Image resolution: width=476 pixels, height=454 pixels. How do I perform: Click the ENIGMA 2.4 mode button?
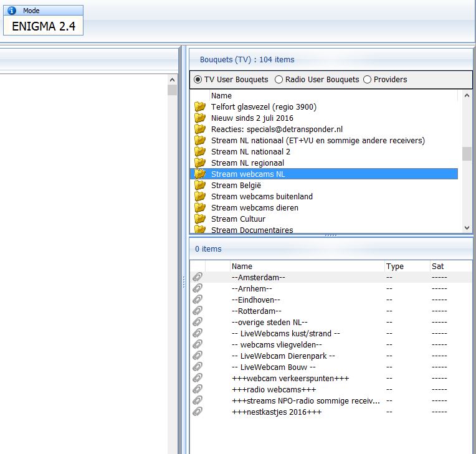click(x=44, y=26)
